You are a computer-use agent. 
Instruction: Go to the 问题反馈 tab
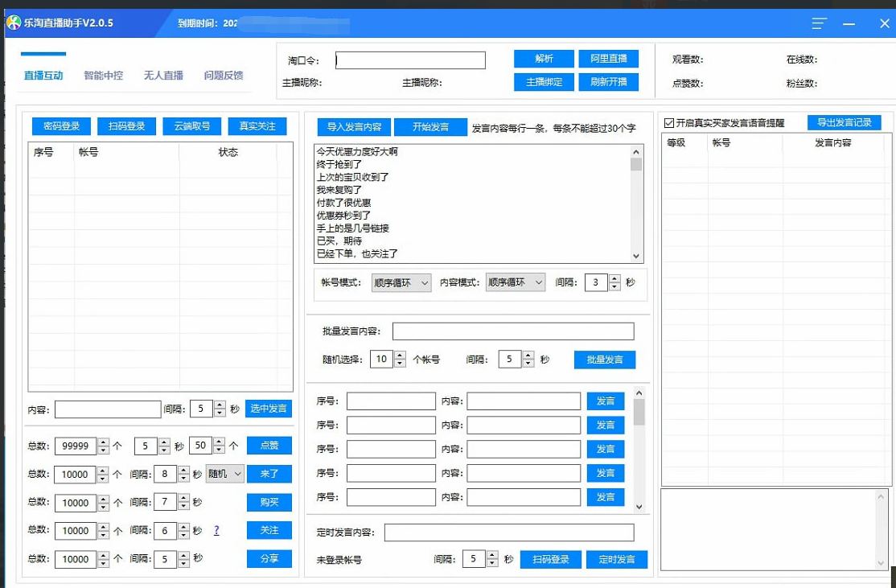pyautogui.click(x=224, y=76)
